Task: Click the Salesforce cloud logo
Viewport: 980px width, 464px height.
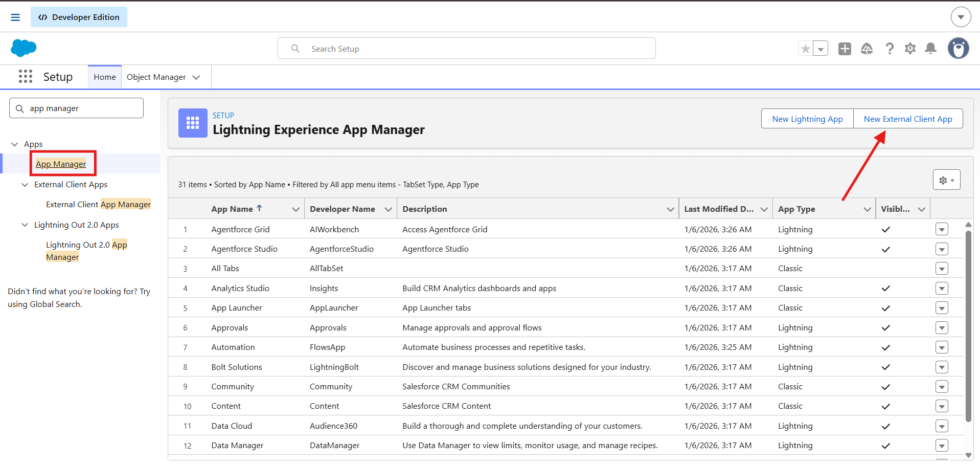Action: tap(24, 48)
